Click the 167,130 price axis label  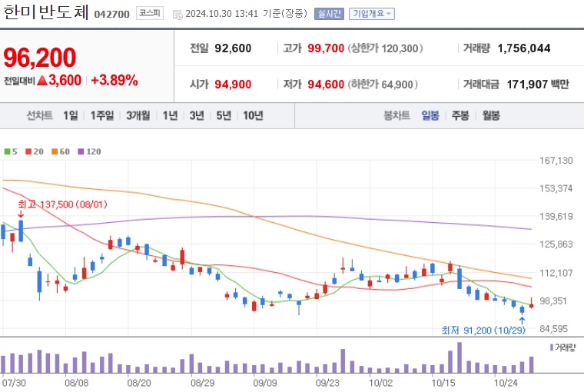(x=556, y=161)
